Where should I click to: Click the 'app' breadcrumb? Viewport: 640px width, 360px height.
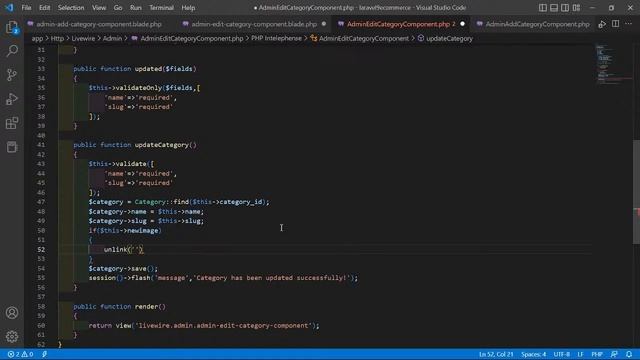click(x=37, y=38)
